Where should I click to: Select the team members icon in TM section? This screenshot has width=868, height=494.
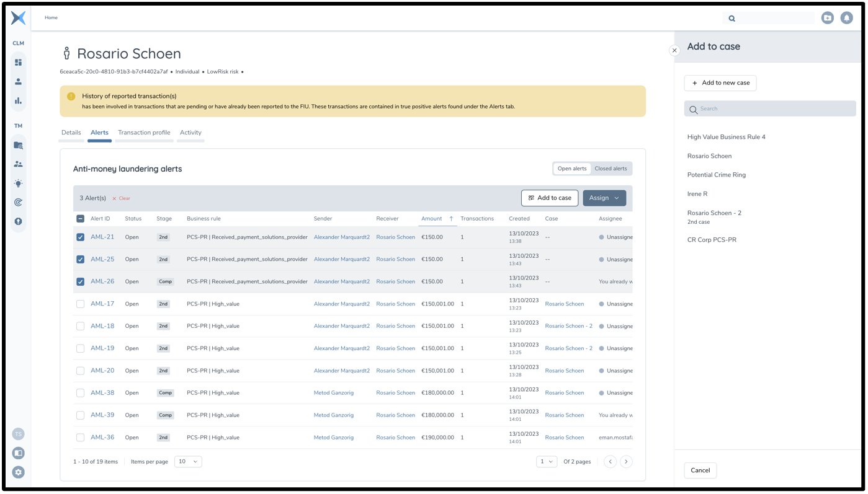(x=18, y=164)
